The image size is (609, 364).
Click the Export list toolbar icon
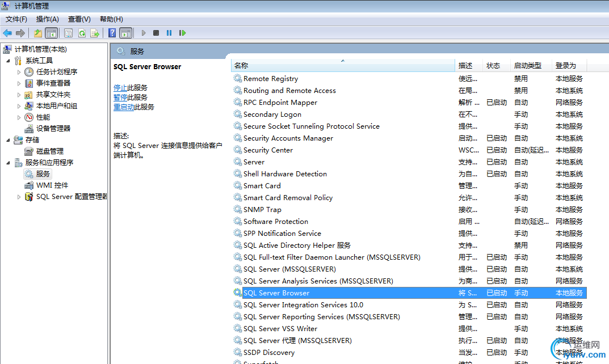click(x=95, y=33)
